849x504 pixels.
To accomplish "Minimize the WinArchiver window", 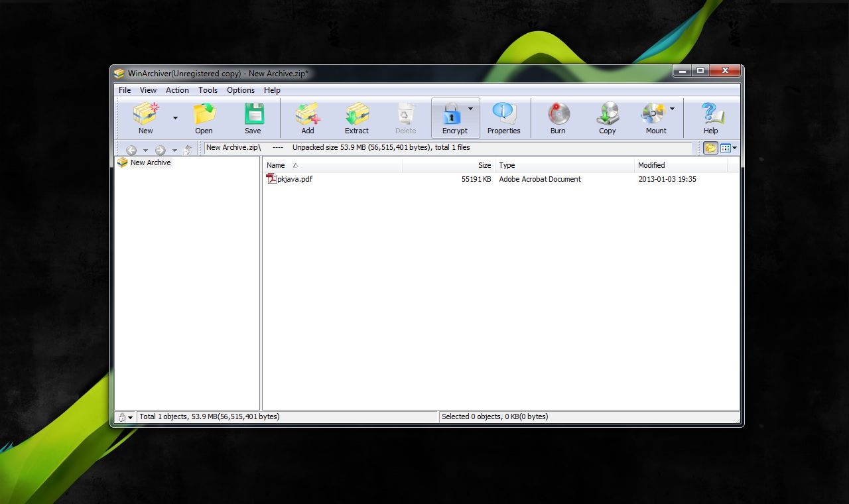I will tap(683, 70).
